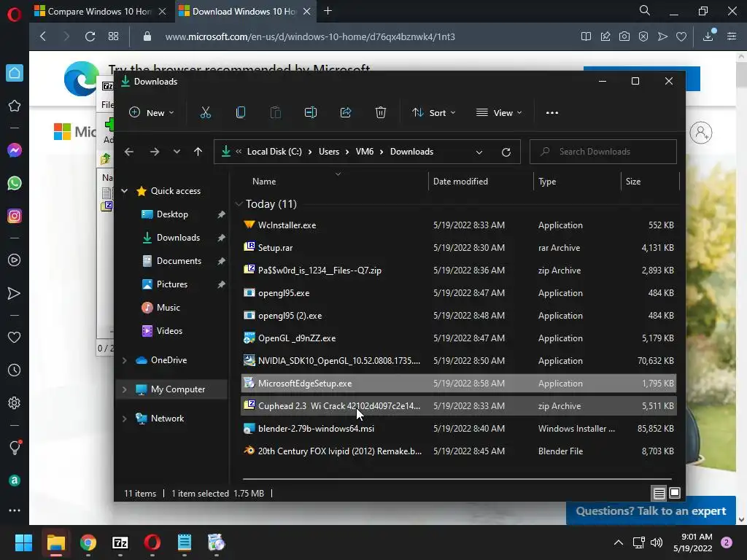747x560 pixels.
Task: Open Google Chrome from the taskbar
Action: 88,542
